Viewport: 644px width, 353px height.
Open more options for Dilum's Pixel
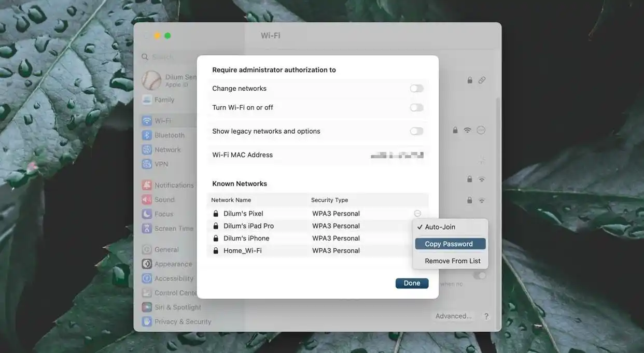click(x=417, y=214)
